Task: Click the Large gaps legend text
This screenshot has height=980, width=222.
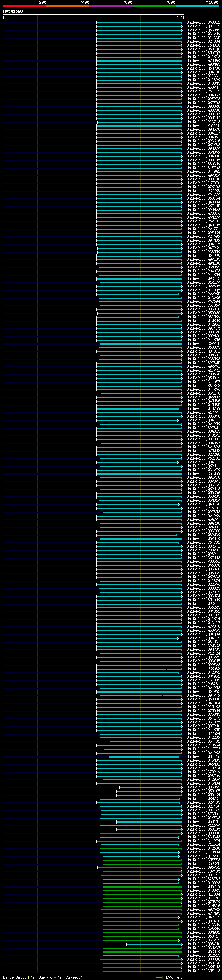Action: coord(43,977)
